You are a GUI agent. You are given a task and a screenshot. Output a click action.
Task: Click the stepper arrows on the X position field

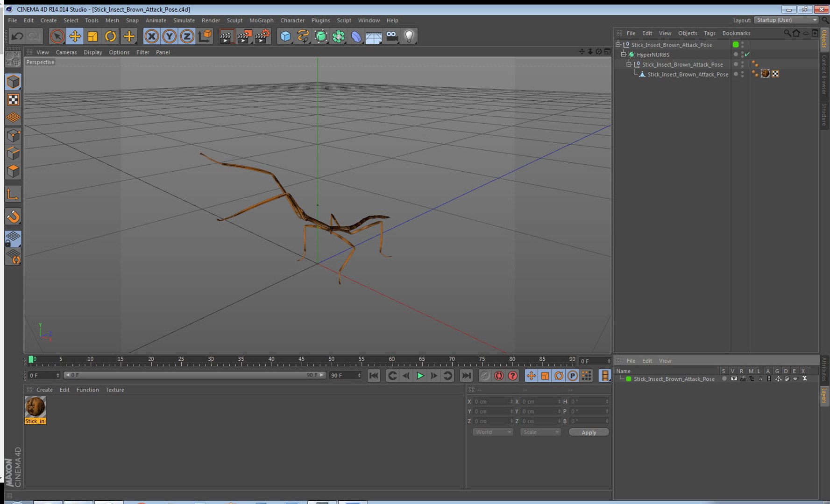click(x=511, y=401)
